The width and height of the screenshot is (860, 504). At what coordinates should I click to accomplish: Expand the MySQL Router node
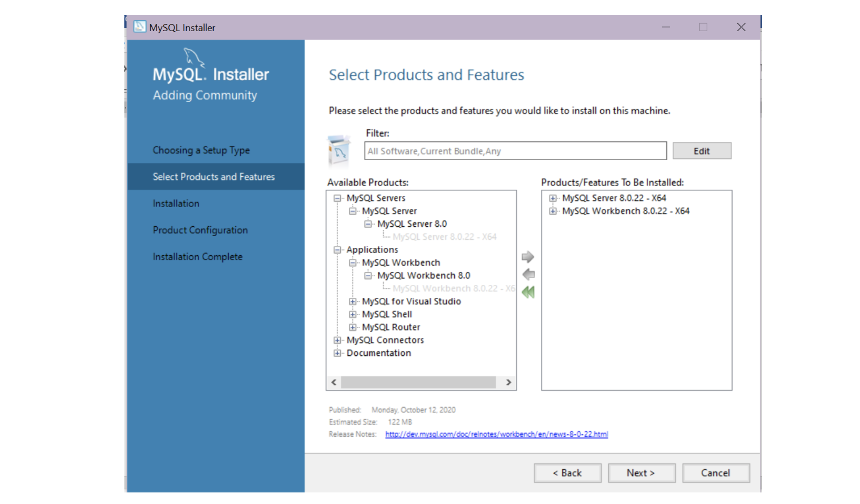353,327
